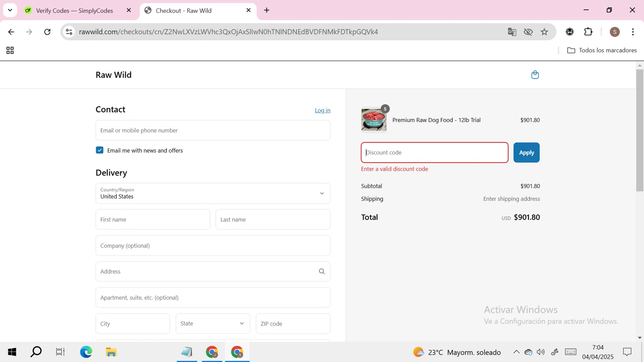This screenshot has width=644, height=362.
Task: Click the Log in link
Action: point(322,110)
